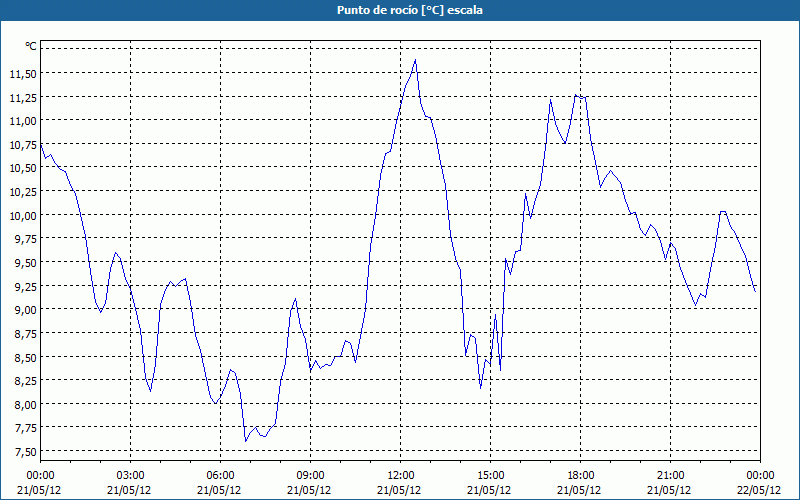Select the 10,50 y-axis label
Viewport: 800px width, 500px height.
(23, 168)
